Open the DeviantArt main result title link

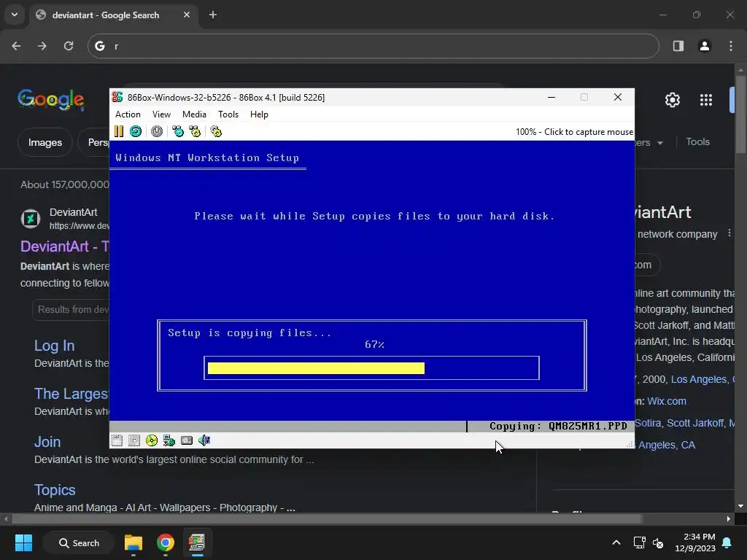click(65, 246)
